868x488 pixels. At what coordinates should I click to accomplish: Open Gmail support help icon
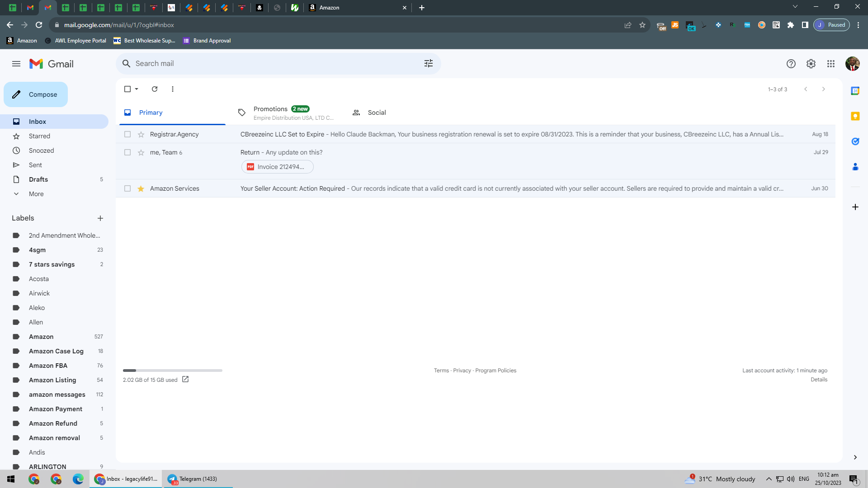tap(791, 64)
